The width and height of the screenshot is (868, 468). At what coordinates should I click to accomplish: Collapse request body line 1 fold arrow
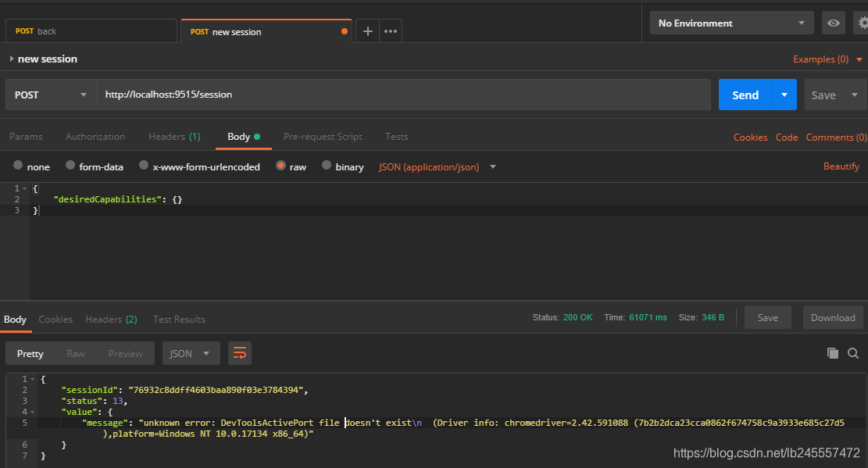[25, 189]
